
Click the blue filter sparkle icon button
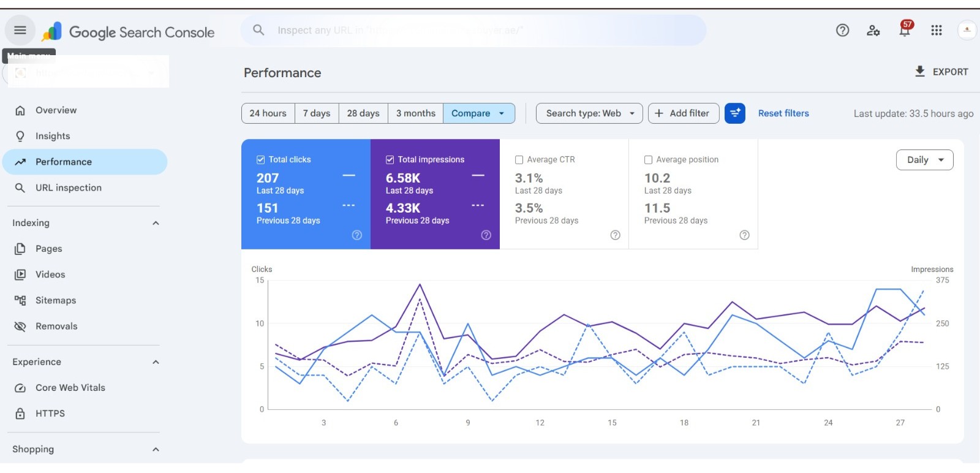735,113
